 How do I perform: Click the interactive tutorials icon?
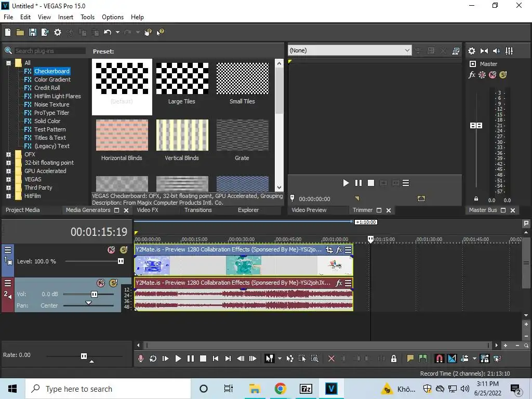[148, 32]
